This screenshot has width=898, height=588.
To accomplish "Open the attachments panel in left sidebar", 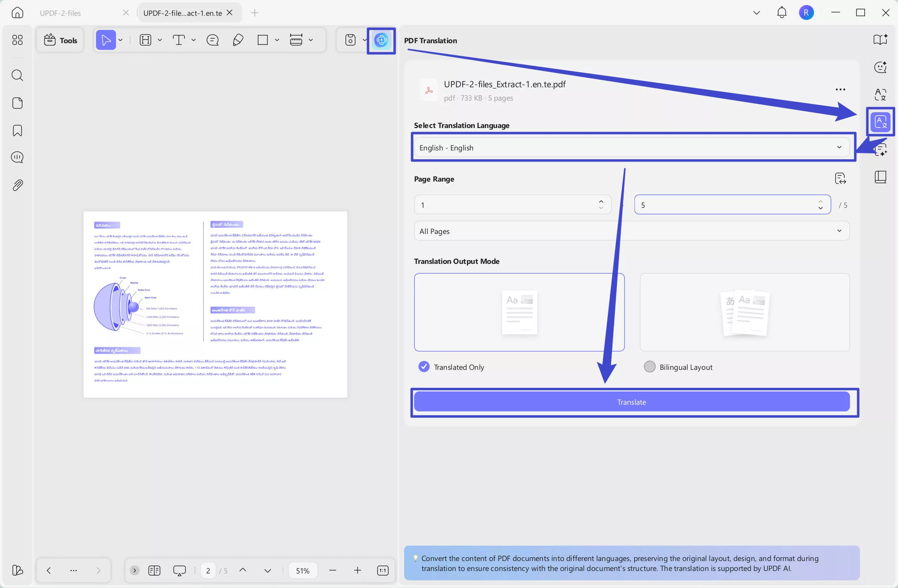I will pyautogui.click(x=17, y=185).
